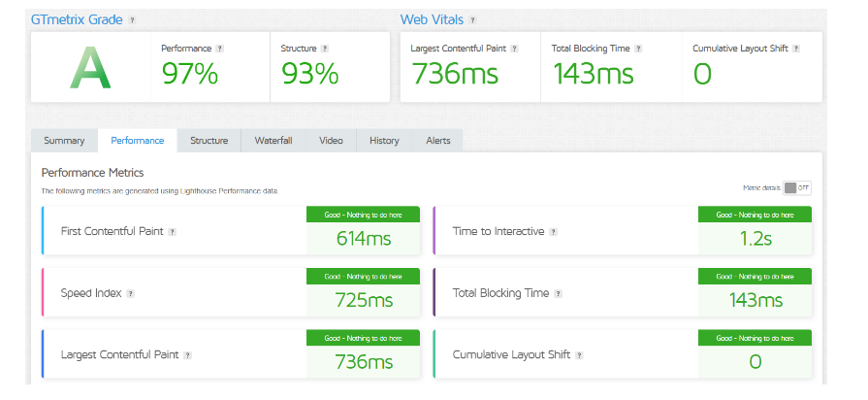Click 'Good - Nothing to do here' above 725ms
This screenshot has width=868, height=400.
pyautogui.click(x=363, y=276)
